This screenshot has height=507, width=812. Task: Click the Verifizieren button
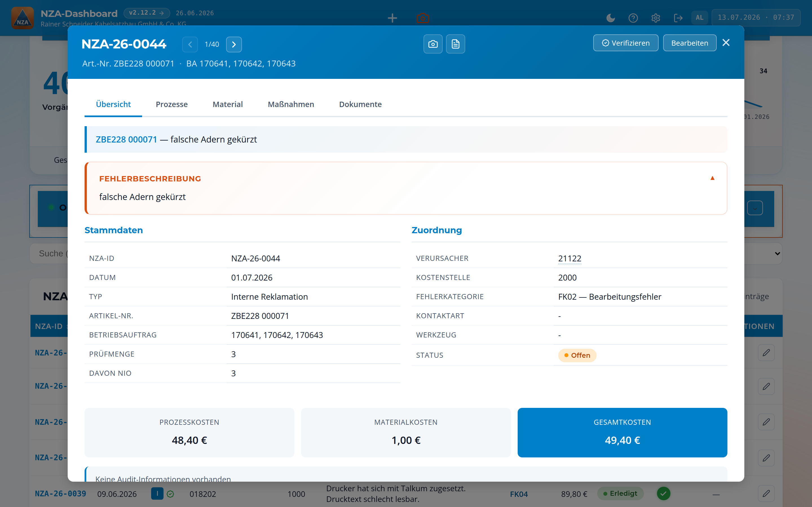tap(625, 43)
